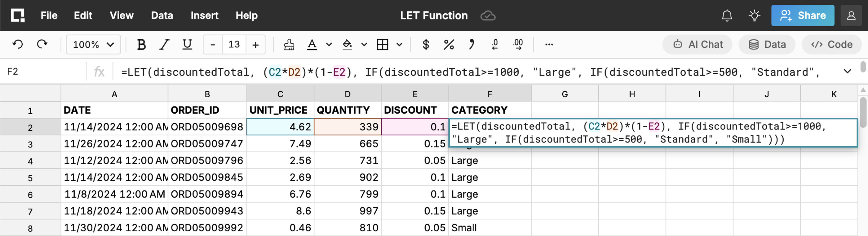Apply percent number format
Viewport: 868px width, 236px height.
449,44
